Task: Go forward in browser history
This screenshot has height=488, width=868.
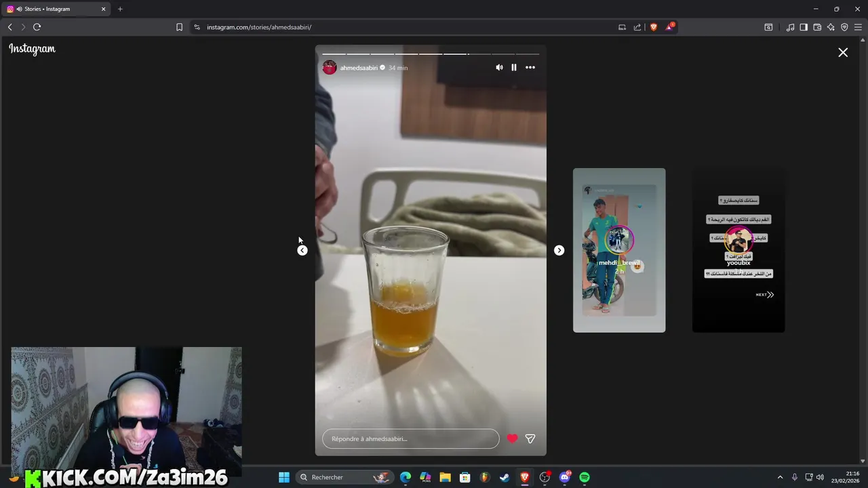Action: (23, 27)
